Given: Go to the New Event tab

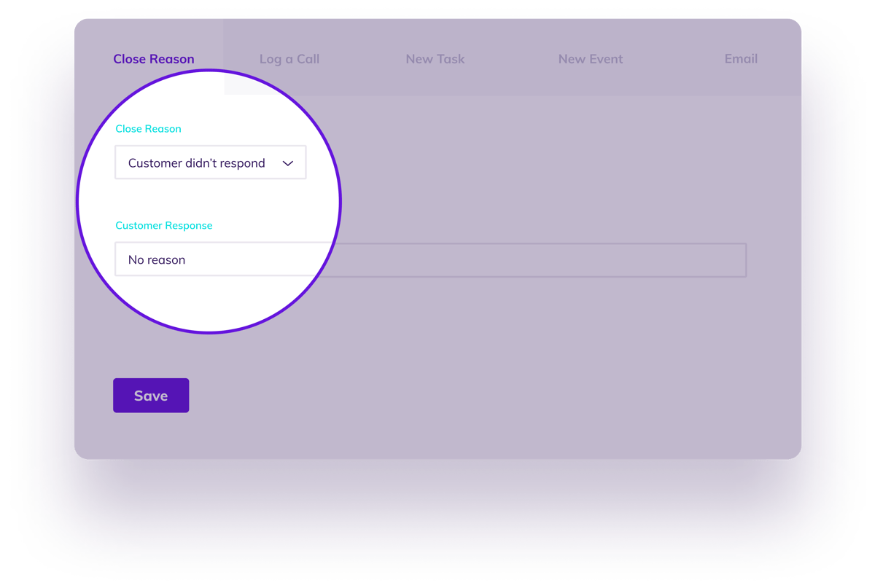Looking at the screenshot, I should pyautogui.click(x=590, y=59).
